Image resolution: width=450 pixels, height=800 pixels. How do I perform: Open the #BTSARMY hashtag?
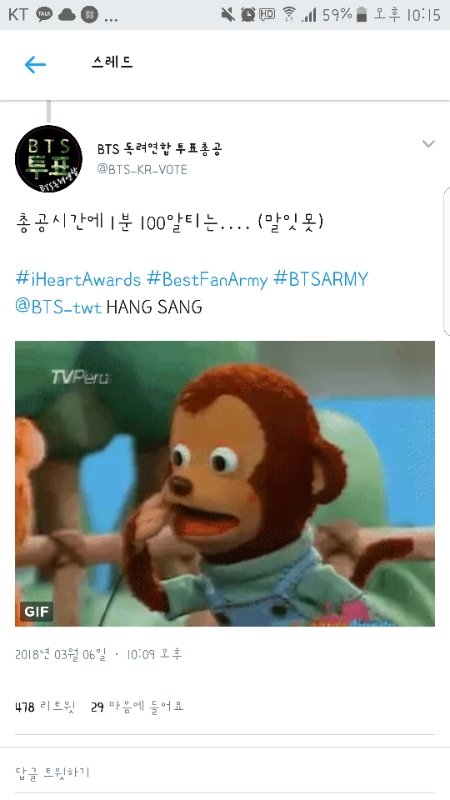pyautogui.click(x=320, y=279)
